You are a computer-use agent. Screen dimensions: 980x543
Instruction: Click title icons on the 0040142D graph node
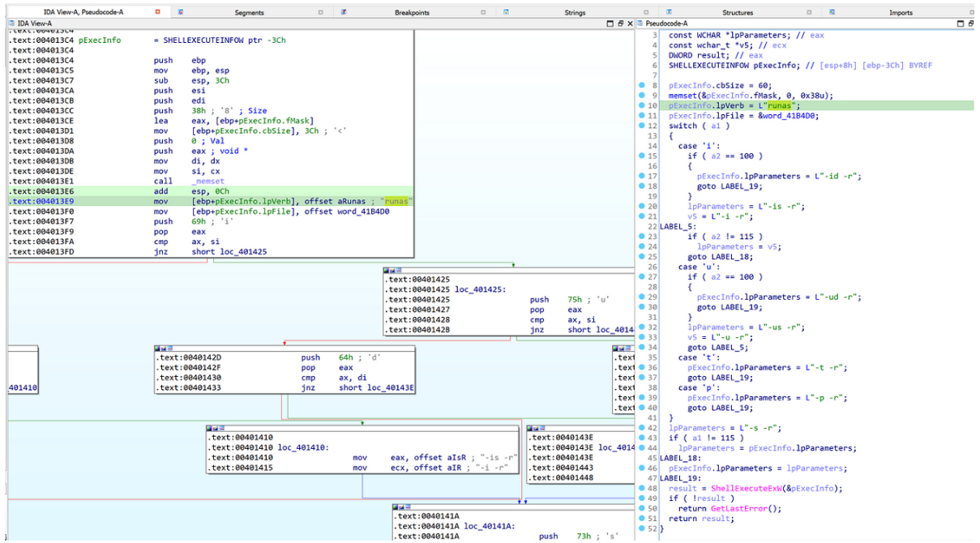[165, 348]
